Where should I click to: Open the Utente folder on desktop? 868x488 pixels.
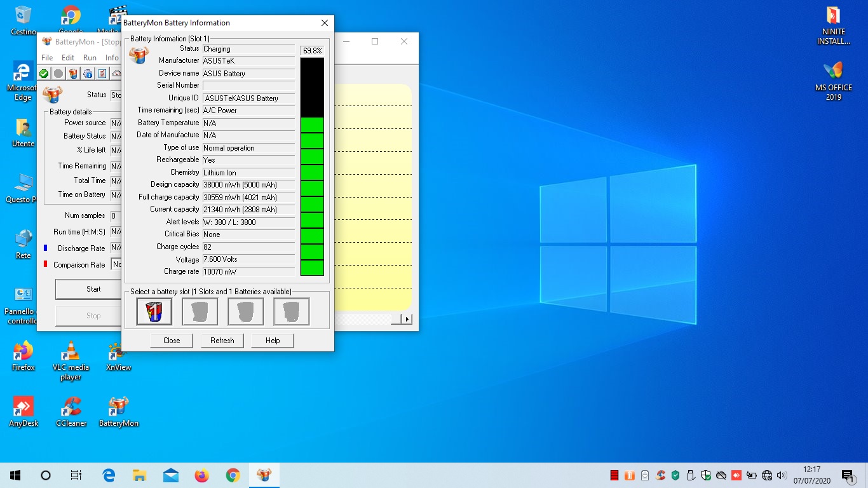[24, 133]
